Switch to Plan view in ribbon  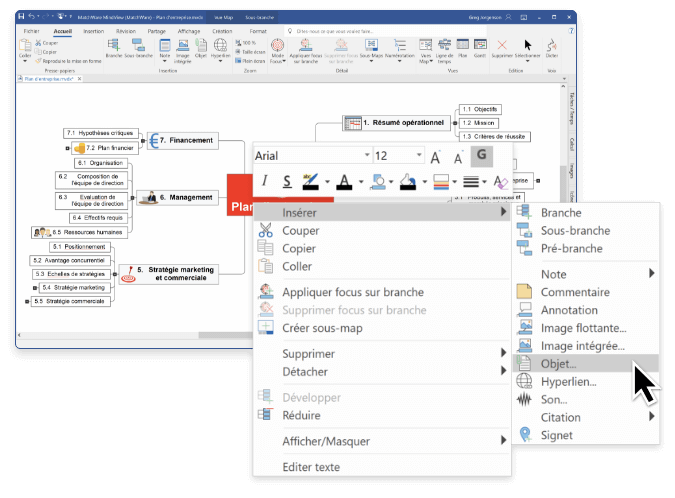[463, 48]
